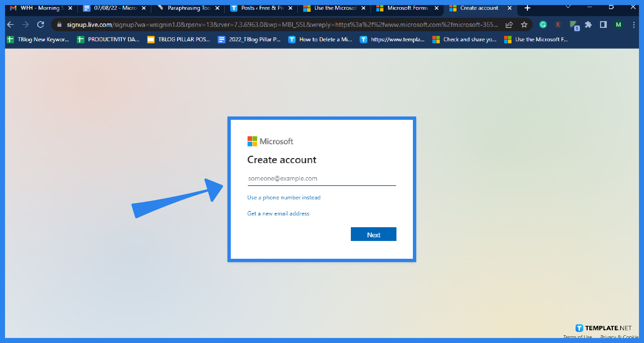Click 'Get a new email address' link

coord(278,213)
